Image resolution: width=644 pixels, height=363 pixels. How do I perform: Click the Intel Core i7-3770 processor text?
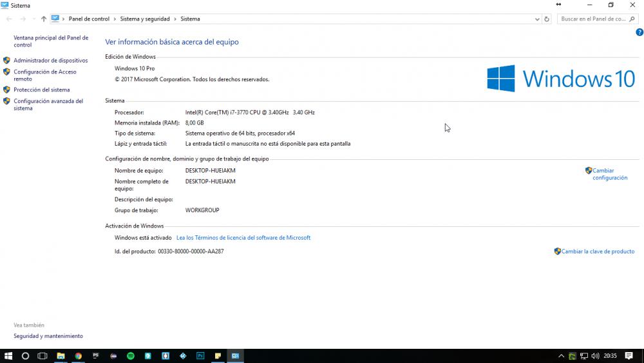pyautogui.click(x=250, y=112)
